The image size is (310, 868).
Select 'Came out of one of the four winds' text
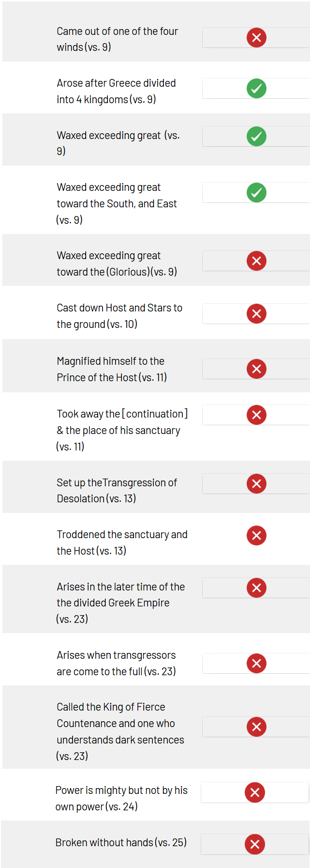117,39
